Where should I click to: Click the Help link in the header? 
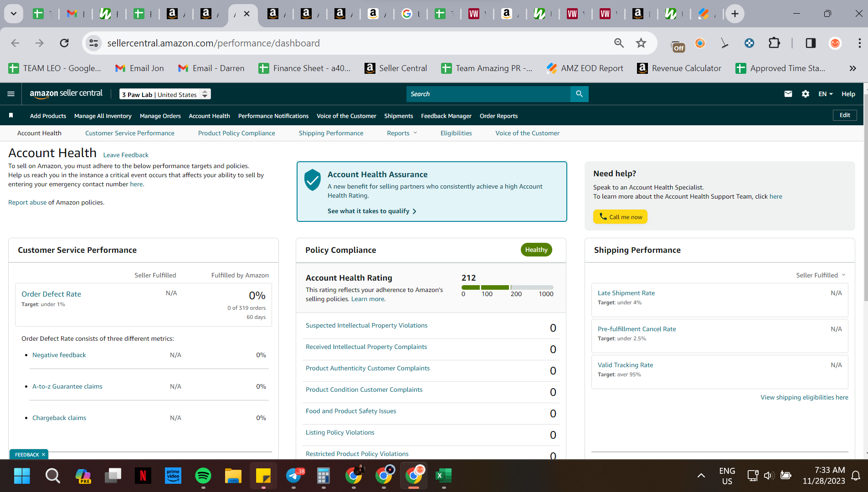[848, 94]
